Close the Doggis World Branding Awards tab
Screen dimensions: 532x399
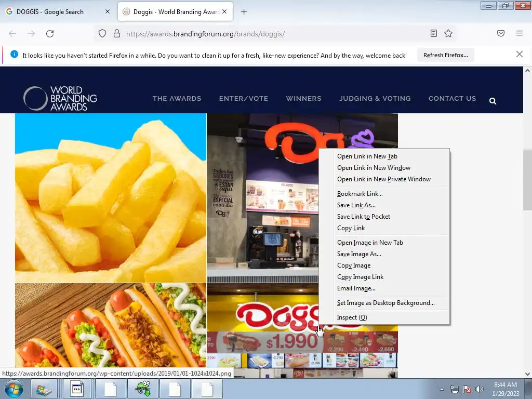(224, 11)
